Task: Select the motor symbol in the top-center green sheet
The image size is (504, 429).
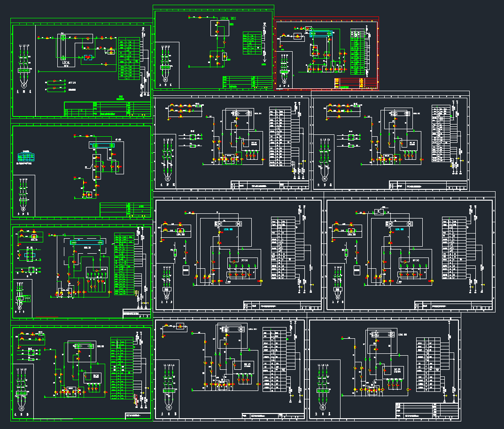Action: tap(165, 80)
